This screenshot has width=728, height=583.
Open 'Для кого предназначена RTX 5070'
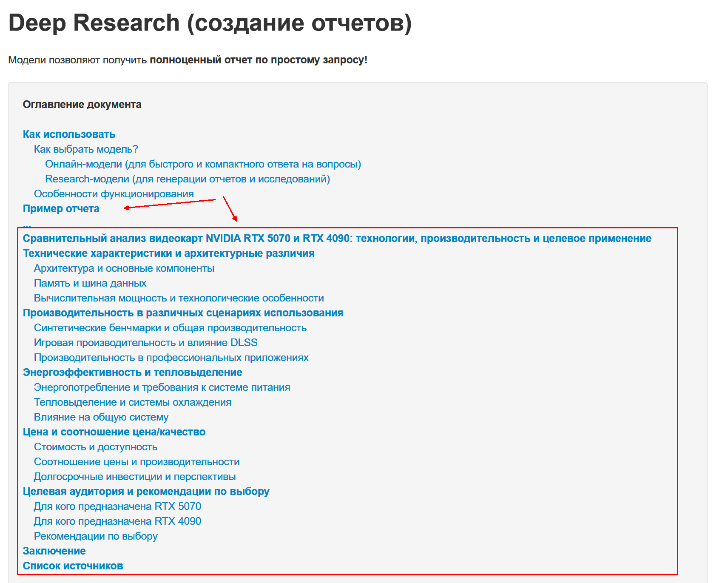(x=117, y=506)
